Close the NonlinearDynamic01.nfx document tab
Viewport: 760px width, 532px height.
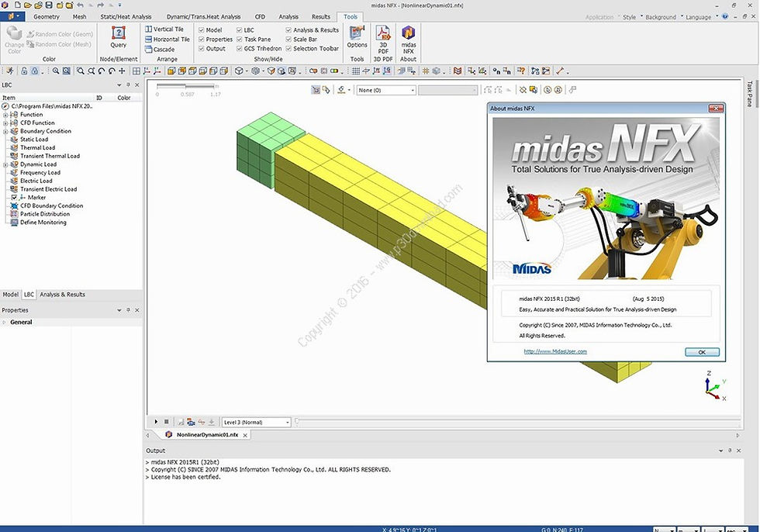coord(245,435)
